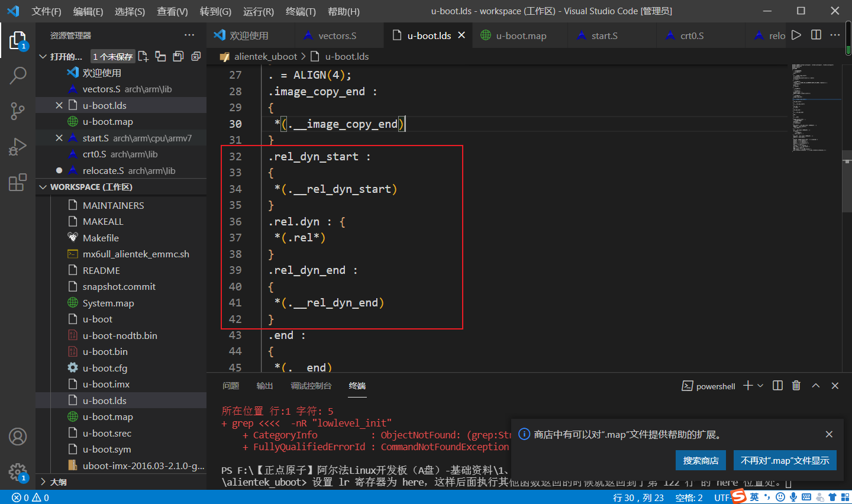Image resolution: width=852 pixels, height=504 pixels.
Task: Open README file in workspace tree
Action: [101, 270]
